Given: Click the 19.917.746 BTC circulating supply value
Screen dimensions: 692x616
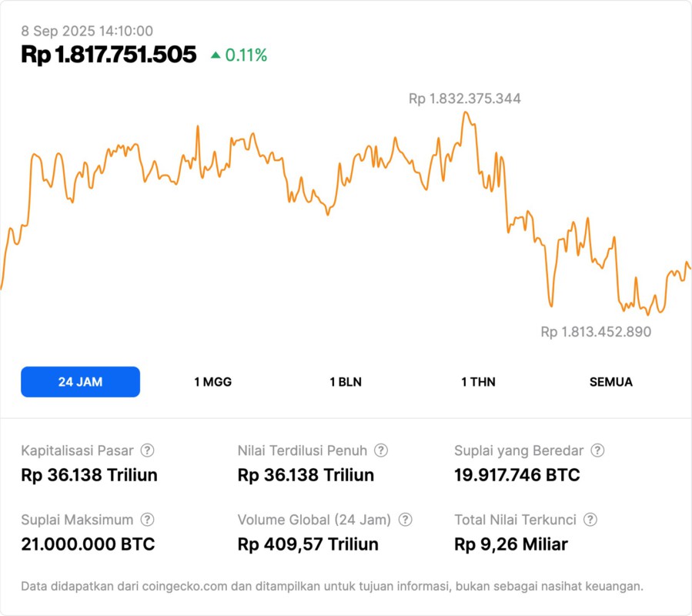Looking at the screenshot, I should (x=517, y=475).
